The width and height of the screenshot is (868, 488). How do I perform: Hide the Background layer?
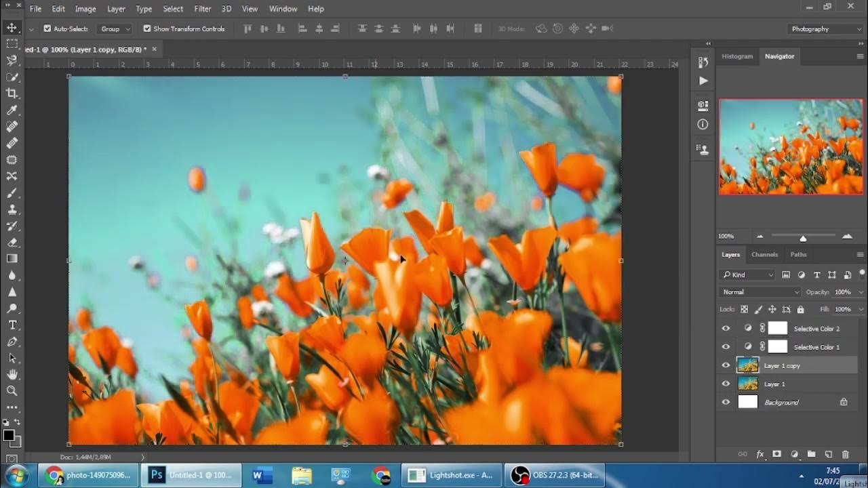tap(726, 402)
